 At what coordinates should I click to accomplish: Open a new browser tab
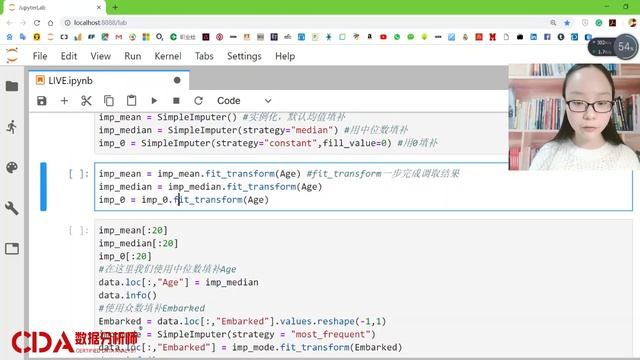pos(115,7)
